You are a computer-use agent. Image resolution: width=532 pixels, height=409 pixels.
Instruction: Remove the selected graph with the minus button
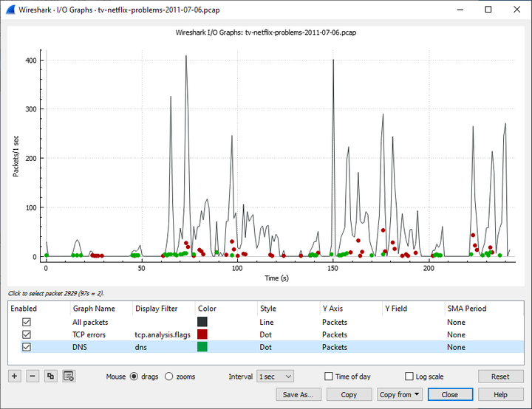tap(33, 376)
